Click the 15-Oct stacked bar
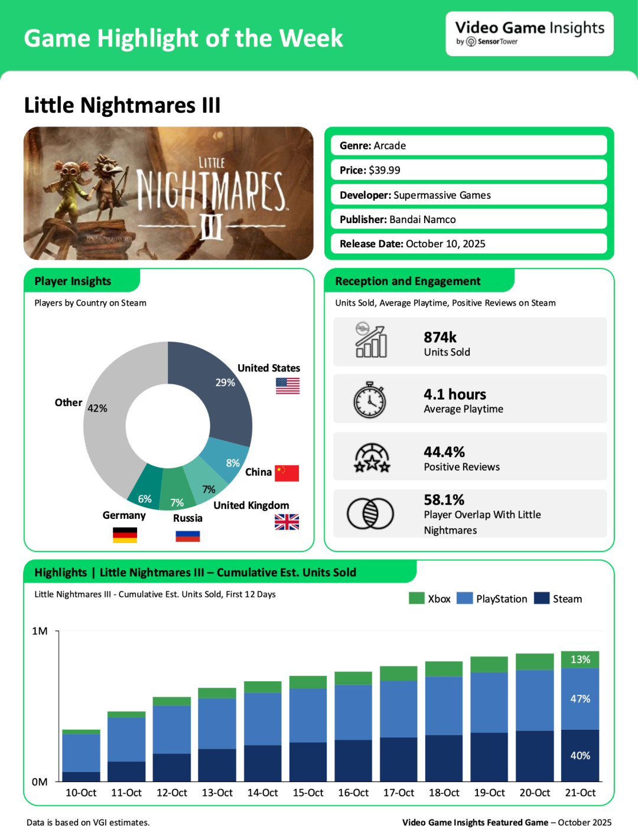638x840 pixels. (308, 729)
